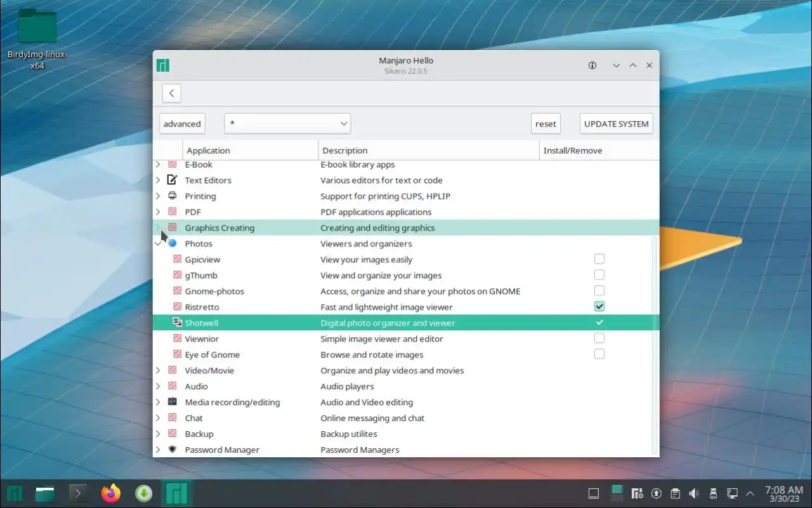Viewport: 812px width, 508px height.
Task: Launch Firefox from the taskbar
Action: click(111, 493)
